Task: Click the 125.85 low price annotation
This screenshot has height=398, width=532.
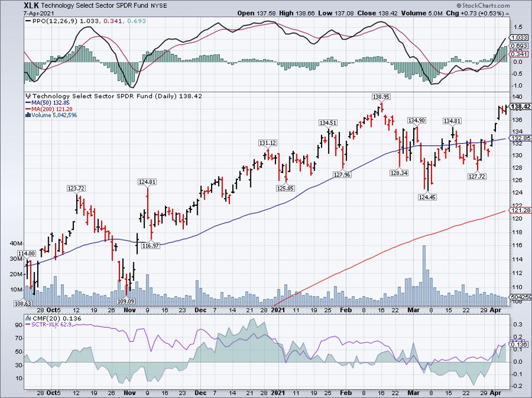Action: pos(285,189)
